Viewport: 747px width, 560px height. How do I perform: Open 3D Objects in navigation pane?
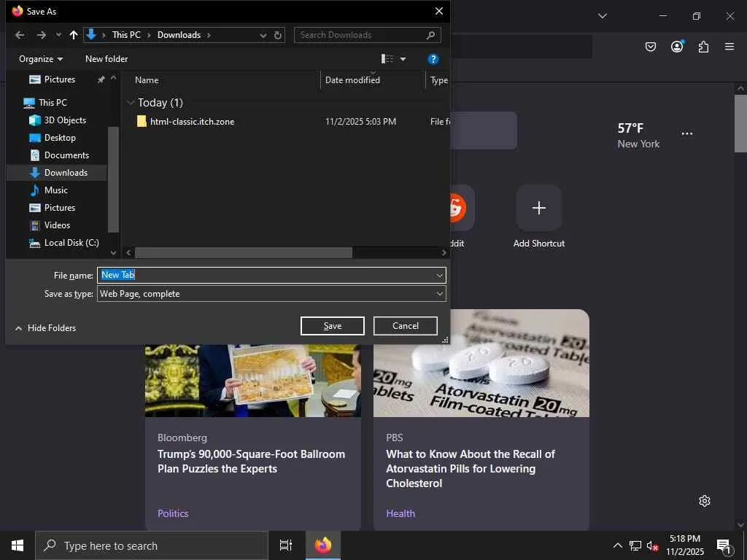point(65,120)
